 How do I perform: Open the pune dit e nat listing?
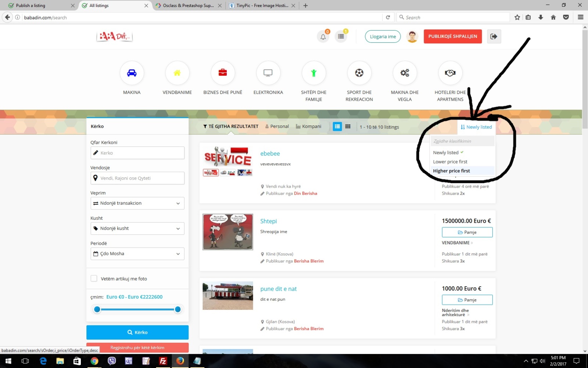(x=279, y=289)
